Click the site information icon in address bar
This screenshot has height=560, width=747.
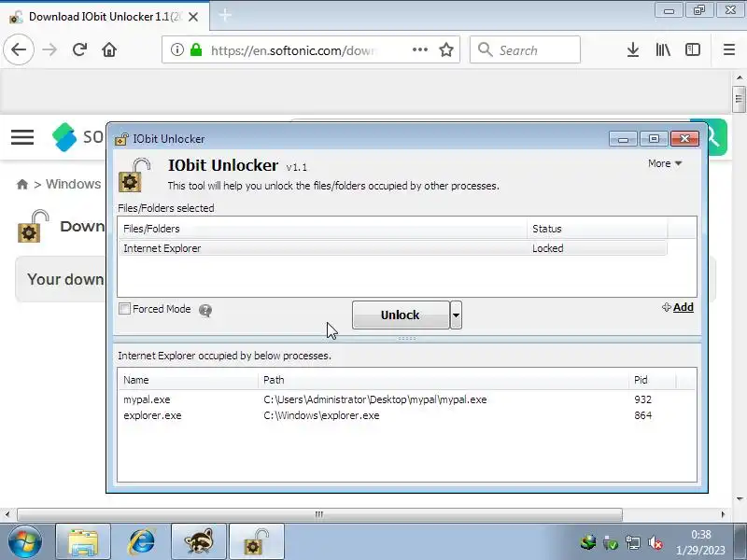click(x=176, y=49)
